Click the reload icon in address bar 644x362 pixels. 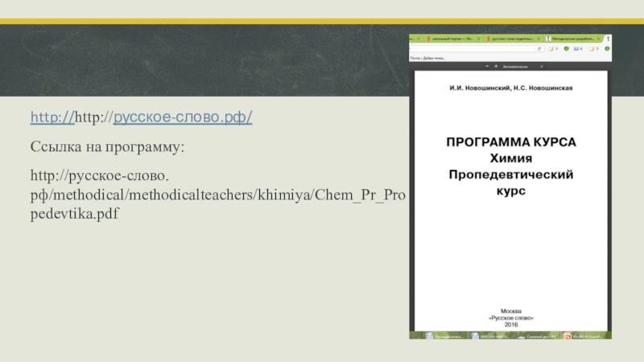click(539, 49)
